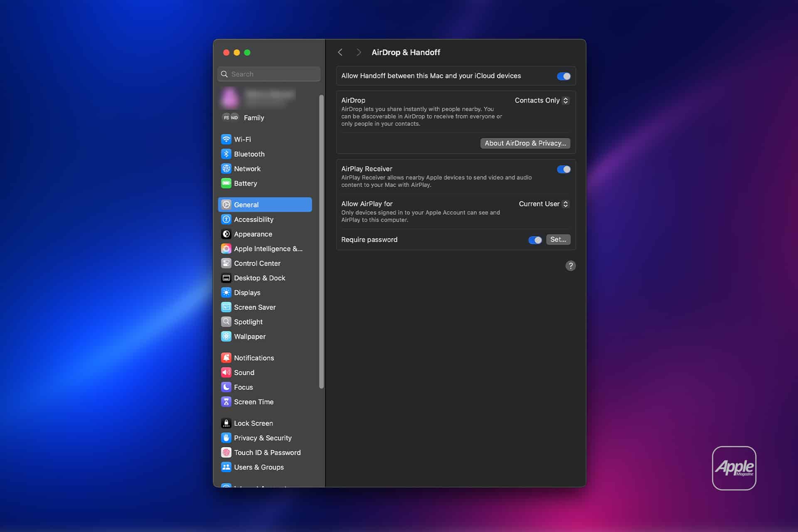Click the Desktop & Dock icon

[226, 278]
